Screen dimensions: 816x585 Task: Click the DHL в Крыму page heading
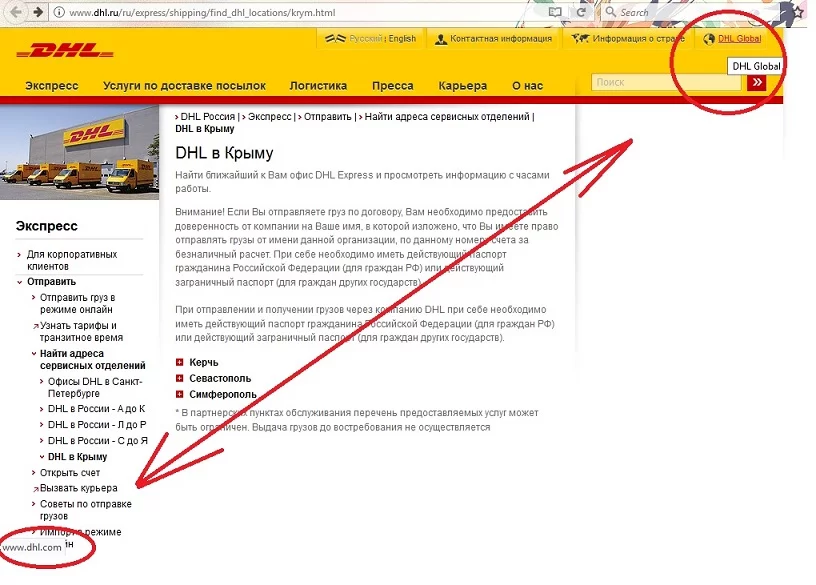coord(224,153)
